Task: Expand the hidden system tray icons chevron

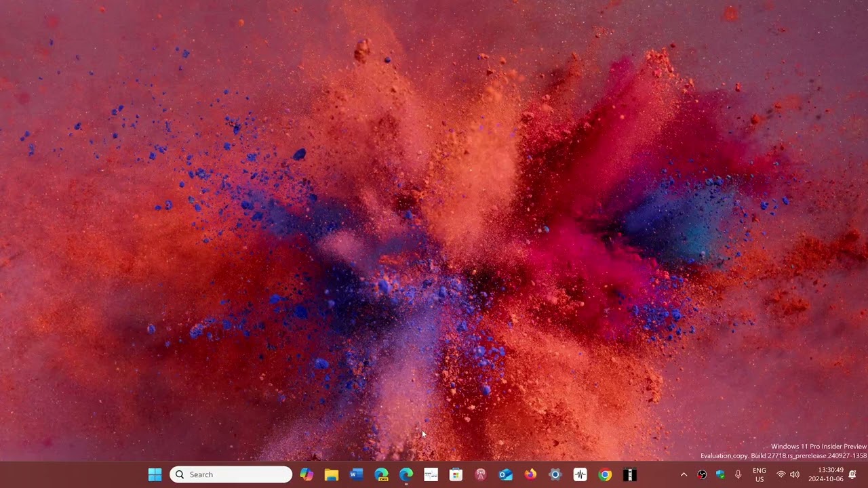Action: (684, 474)
